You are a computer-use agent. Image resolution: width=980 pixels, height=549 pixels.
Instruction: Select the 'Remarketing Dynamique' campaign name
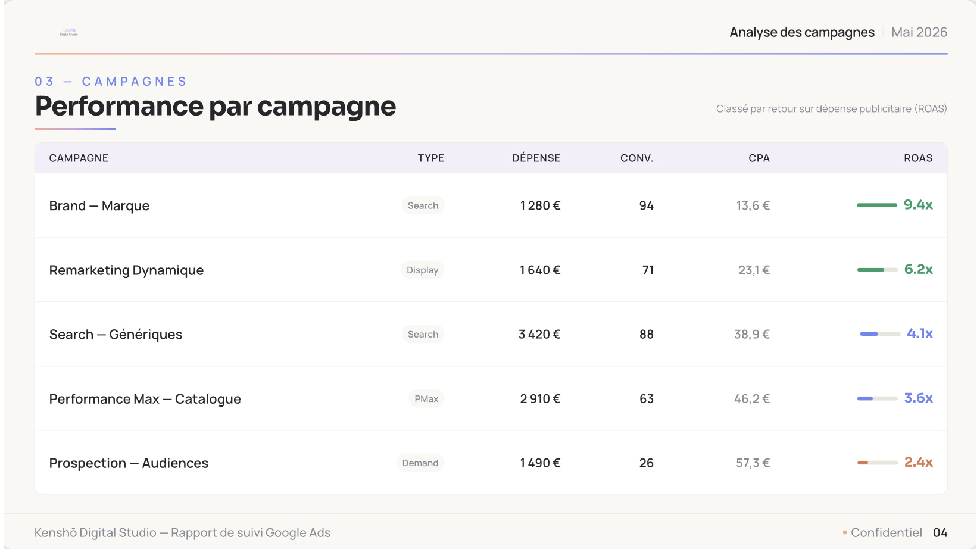pyautogui.click(x=126, y=270)
